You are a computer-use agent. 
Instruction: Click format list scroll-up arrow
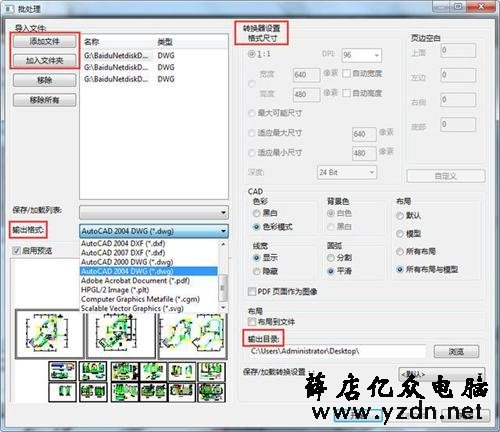pyautogui.click(x=223, y=244)
